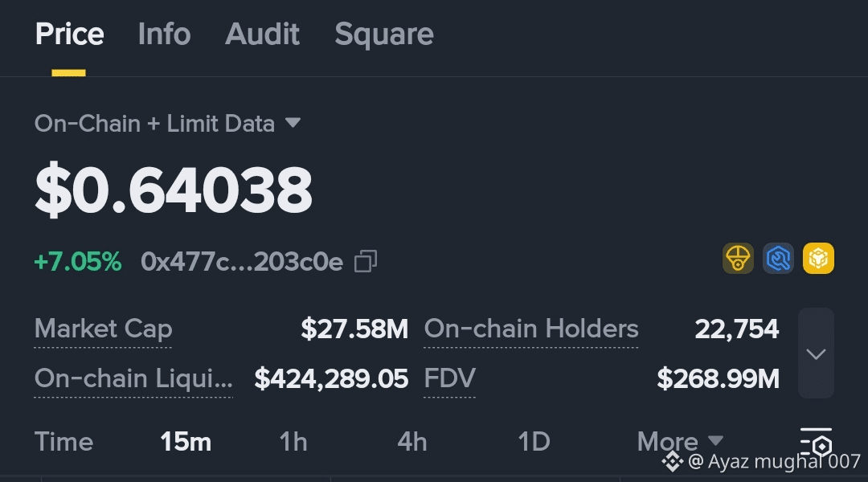Copy the 0x477c...203c0e contract address
Image resolution: width=868 pixels, height=482 pixels.
coord(366,261)
